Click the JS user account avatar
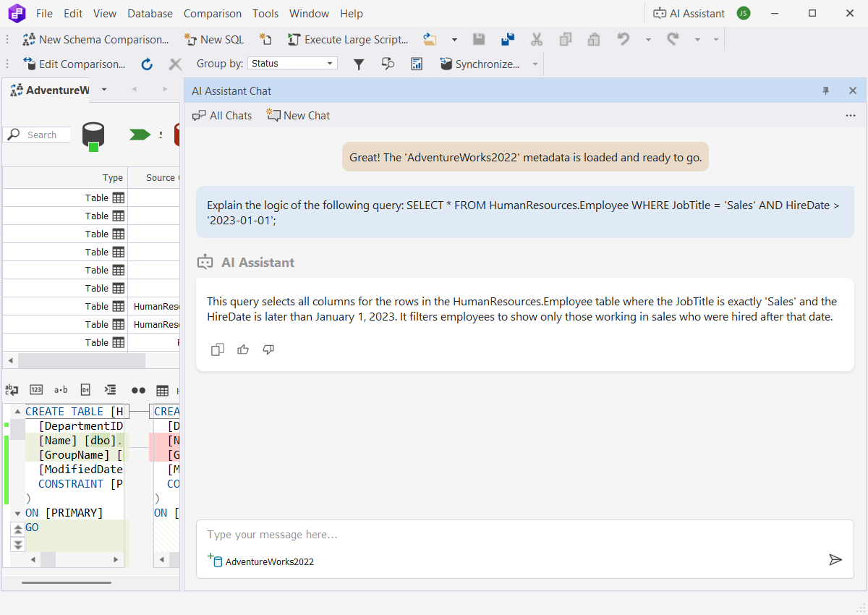This screenshot has width=868, height=615. click(744, 13)
